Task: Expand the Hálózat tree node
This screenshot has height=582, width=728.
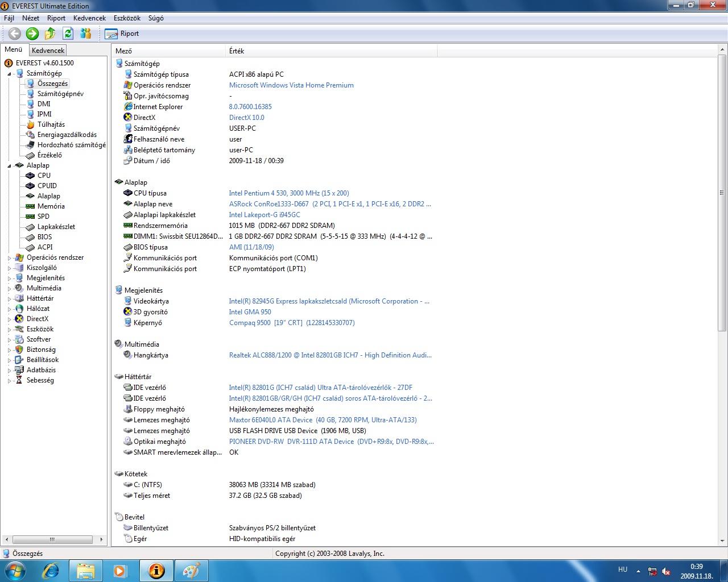Action: [9, 309]
